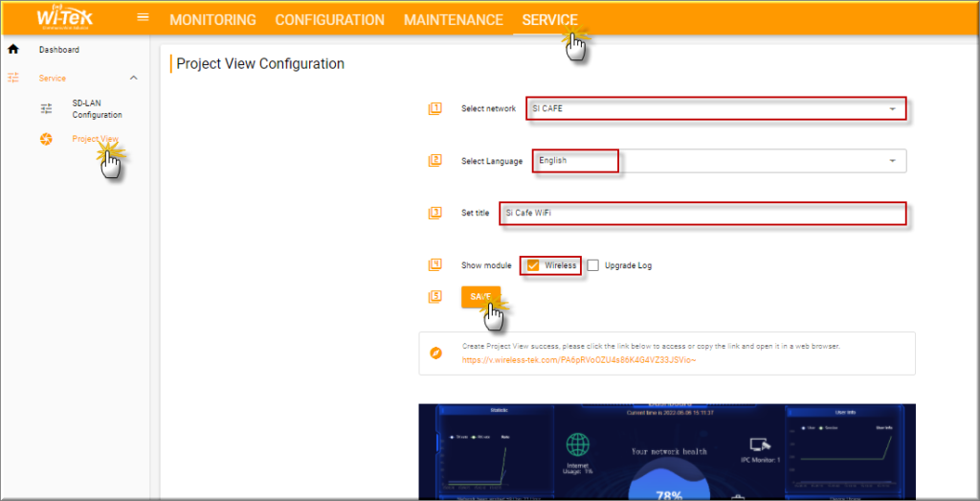Enable the Upgrade Log checkbox
This screenshot has width=980, height=501.
click(x=593, y=265)
